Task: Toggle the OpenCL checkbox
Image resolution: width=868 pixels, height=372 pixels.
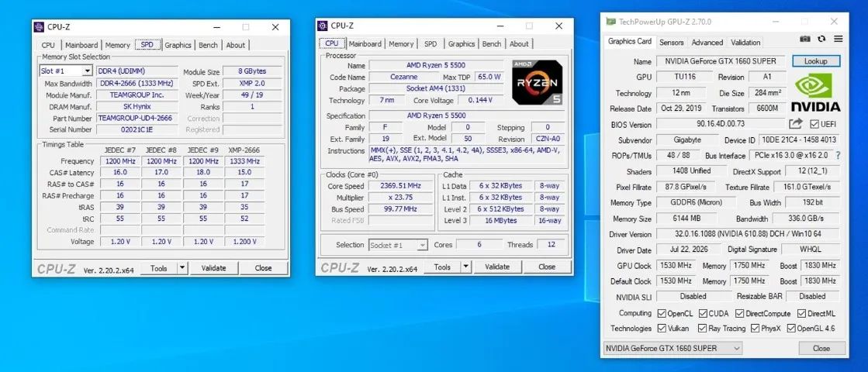Action: (x=662, y=313)
